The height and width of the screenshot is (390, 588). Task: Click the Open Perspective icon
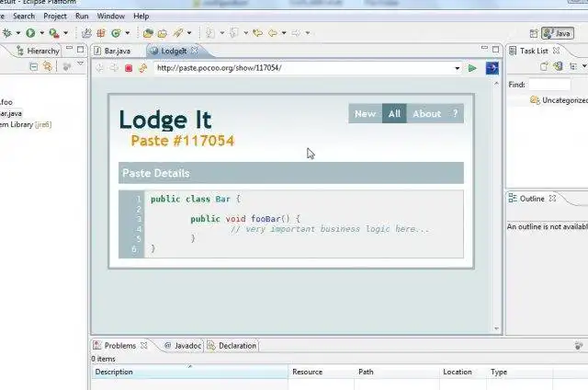coord(534,33)
